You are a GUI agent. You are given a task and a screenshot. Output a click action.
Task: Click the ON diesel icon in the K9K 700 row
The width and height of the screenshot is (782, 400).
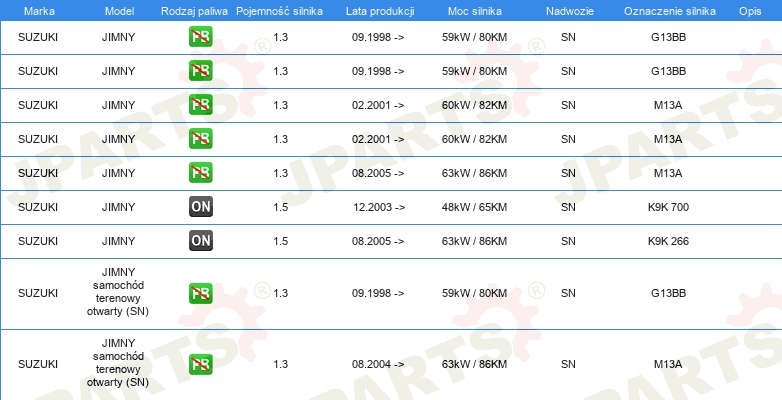(x=201, y=206)
